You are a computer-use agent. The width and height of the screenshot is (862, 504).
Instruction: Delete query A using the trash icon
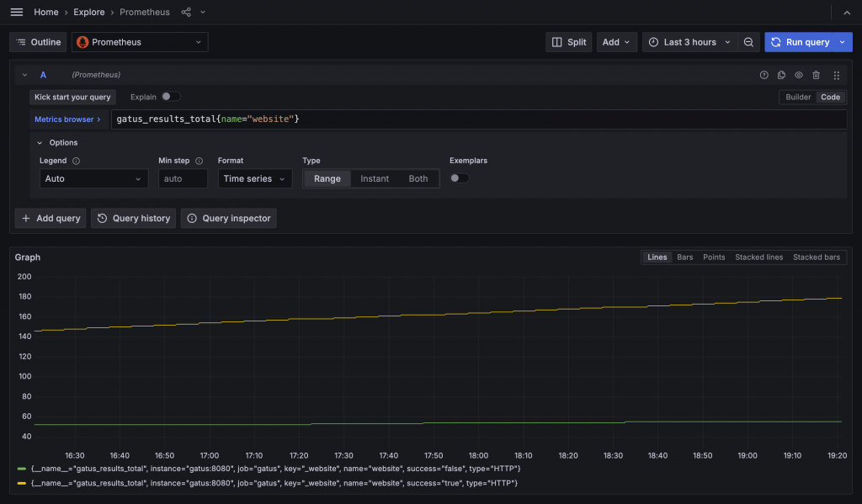tap(816, 75)
